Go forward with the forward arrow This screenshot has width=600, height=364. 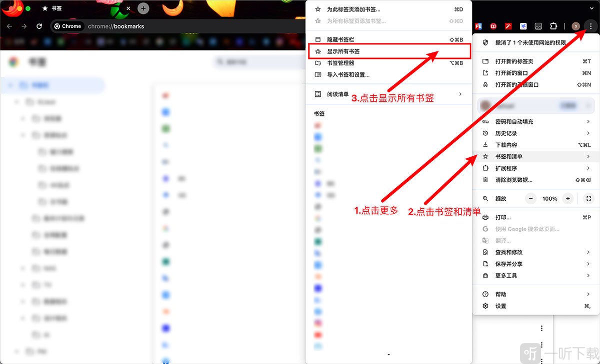[x=24, y=26]
